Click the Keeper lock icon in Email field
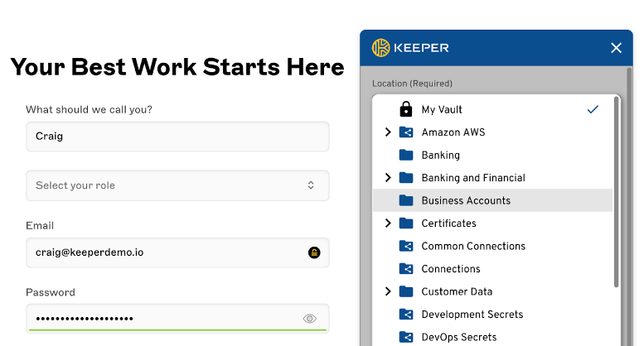 314,252
